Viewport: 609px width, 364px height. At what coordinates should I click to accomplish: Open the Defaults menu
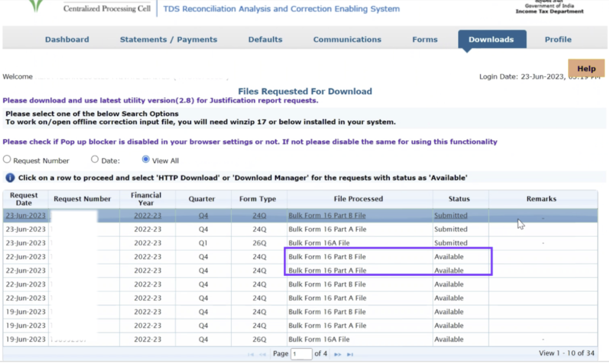pos(265,40)
